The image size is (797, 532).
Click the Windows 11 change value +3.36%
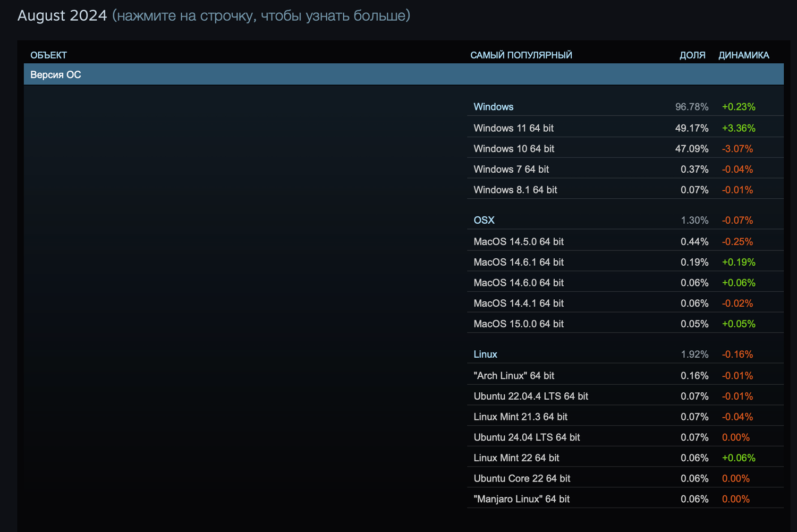tap(739, 128)
